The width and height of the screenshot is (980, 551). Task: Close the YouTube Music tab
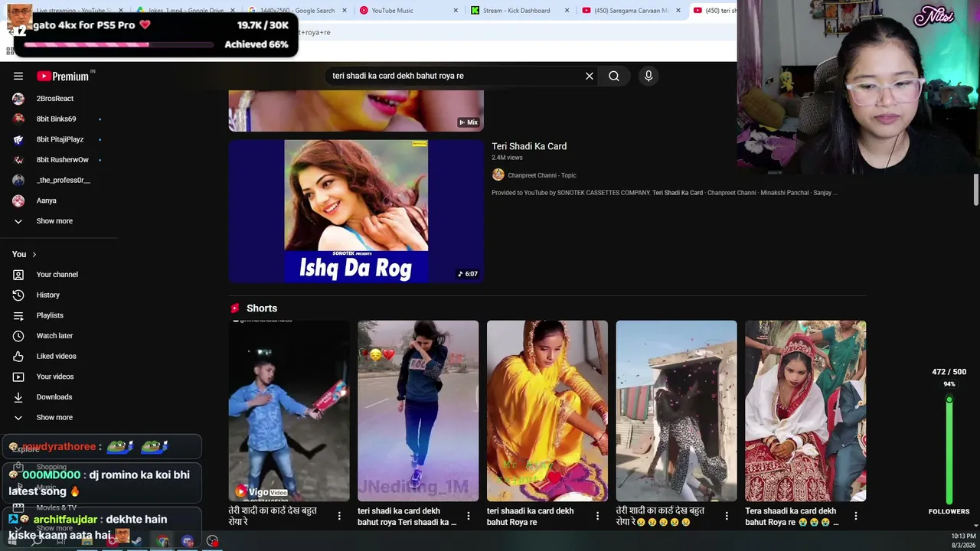(x=456, y=11)
